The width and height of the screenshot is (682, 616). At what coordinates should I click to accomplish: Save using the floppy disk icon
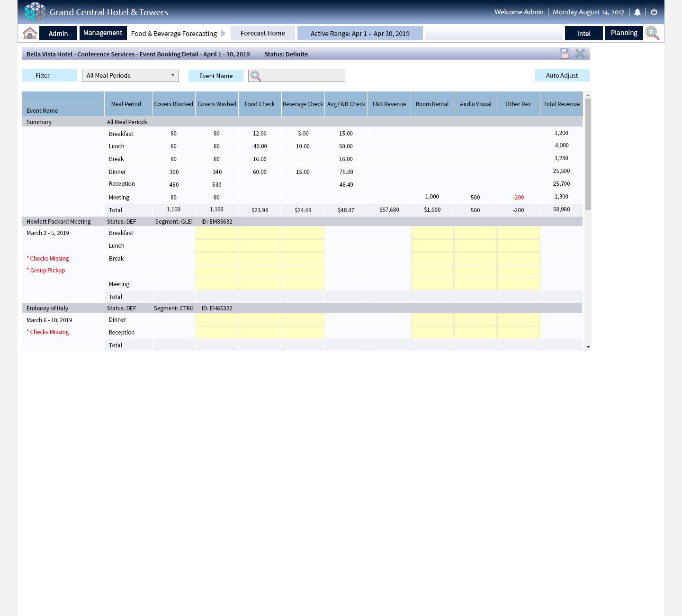(565, 54)
